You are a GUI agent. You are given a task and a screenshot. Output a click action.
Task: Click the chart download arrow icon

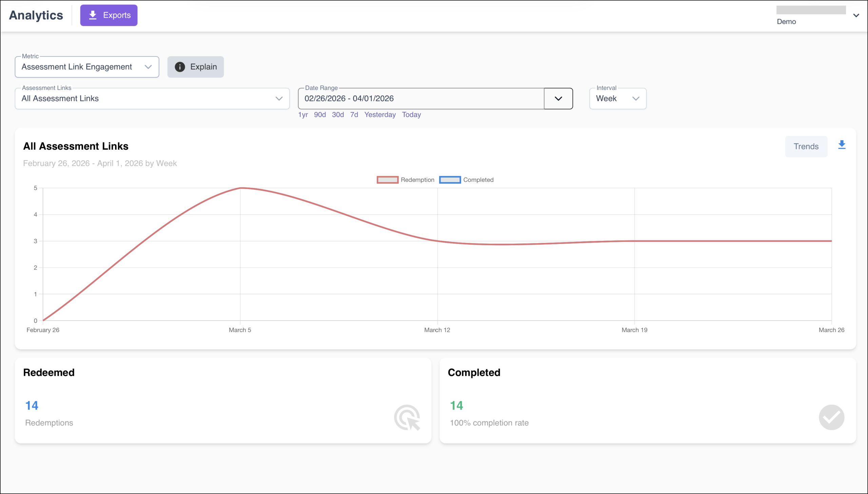[x=842, y=145]
